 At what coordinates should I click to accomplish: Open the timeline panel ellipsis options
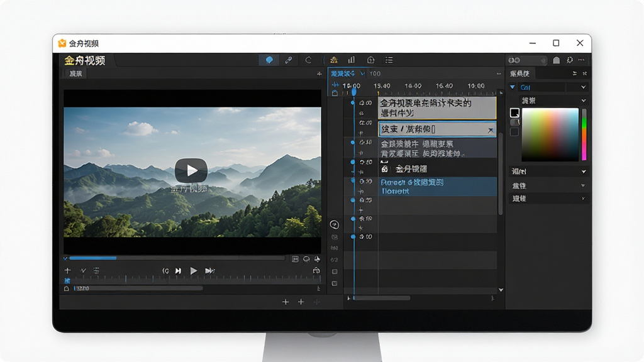point(499,74)
